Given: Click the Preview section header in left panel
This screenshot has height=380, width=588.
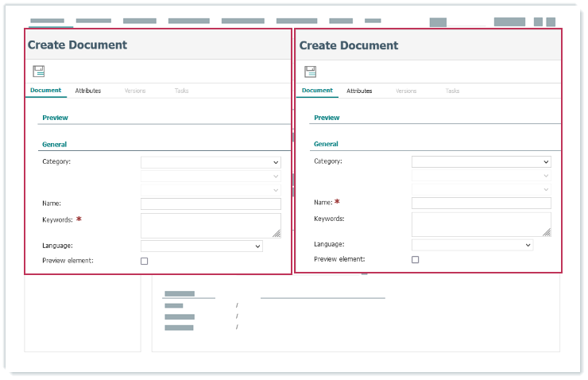Looking at the screenshot, I should tap(56, 118).
